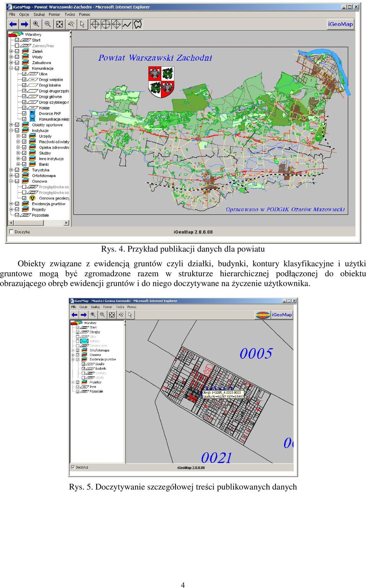This screenshot has width=367, height=588.
Task: Click full-extent icon in Powiat window toolbar
Action: [60, 24]
